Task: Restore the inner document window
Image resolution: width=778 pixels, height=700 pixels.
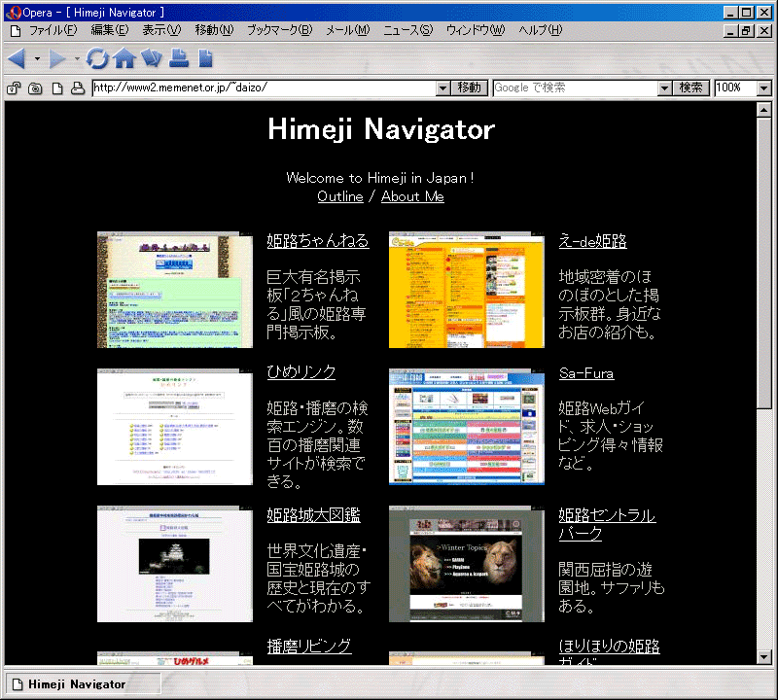Action: (746, 31)
